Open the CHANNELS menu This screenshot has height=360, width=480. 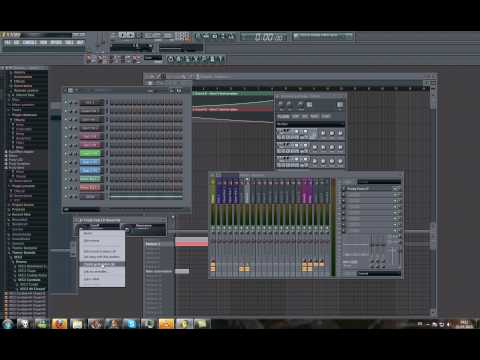click(29, 42)
